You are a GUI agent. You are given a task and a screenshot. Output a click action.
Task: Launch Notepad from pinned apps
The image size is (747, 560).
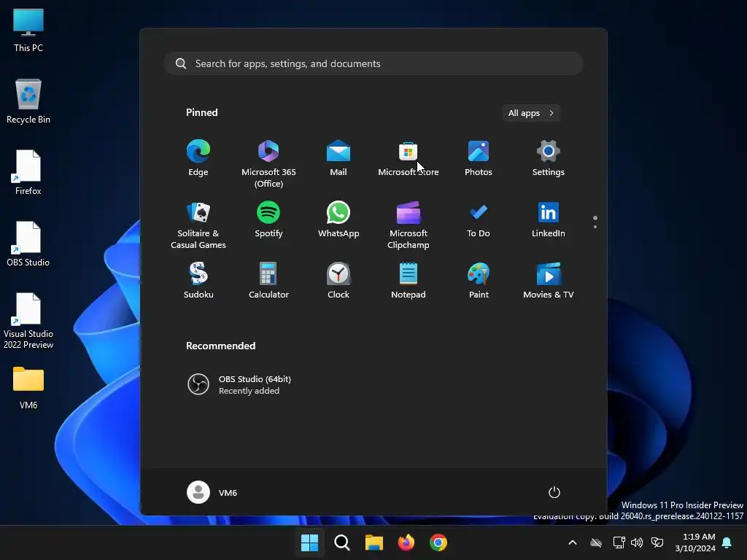coord(409,281)
